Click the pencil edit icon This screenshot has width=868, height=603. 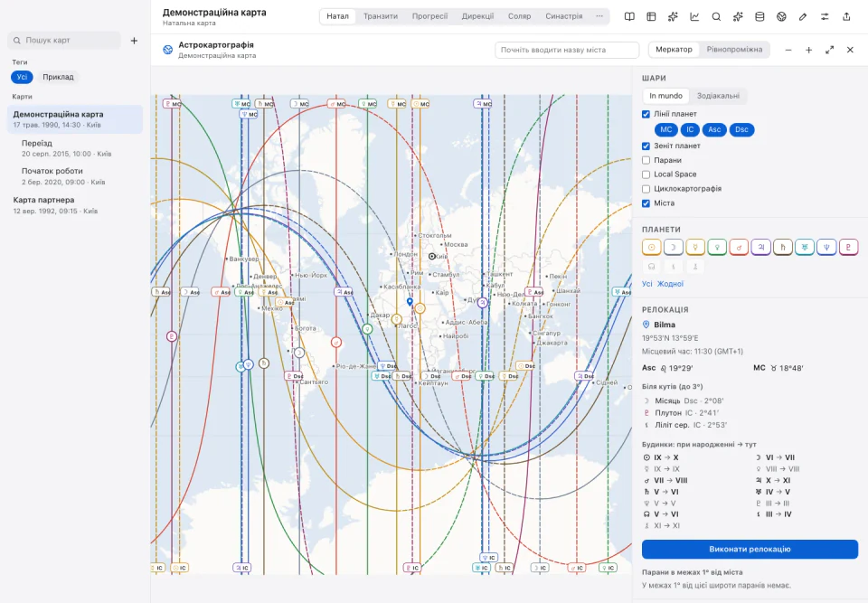803,16
